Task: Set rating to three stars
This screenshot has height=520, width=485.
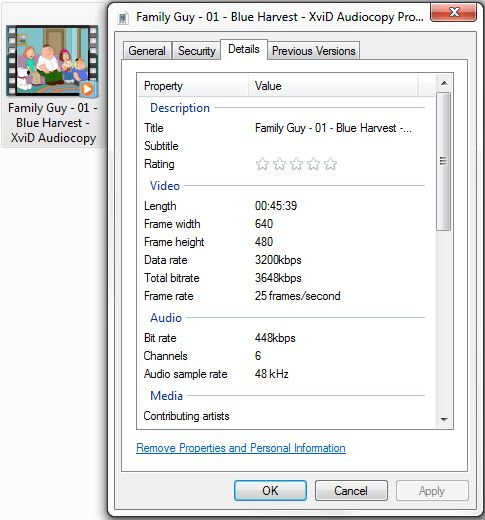Action: click(296, 164)
